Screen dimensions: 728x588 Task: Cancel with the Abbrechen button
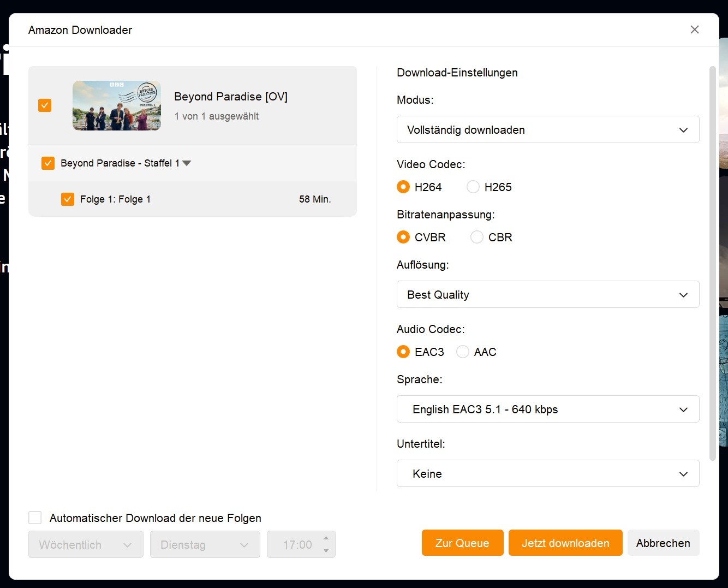tap(663, 543)
